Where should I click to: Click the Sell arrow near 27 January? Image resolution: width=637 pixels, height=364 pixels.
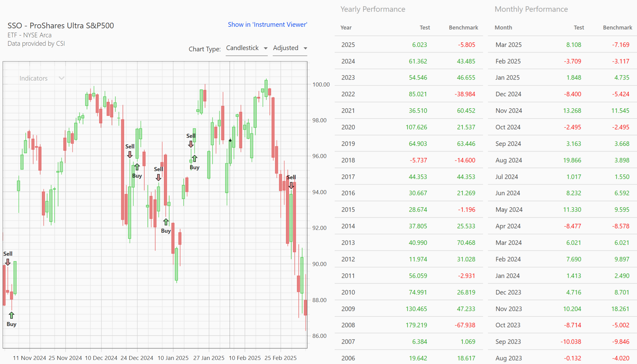pos(191,144)
